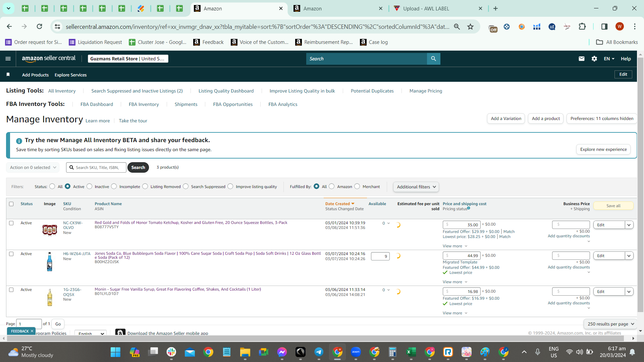Tick the checkbox for the Jones Soda row

tap(11, 254)
